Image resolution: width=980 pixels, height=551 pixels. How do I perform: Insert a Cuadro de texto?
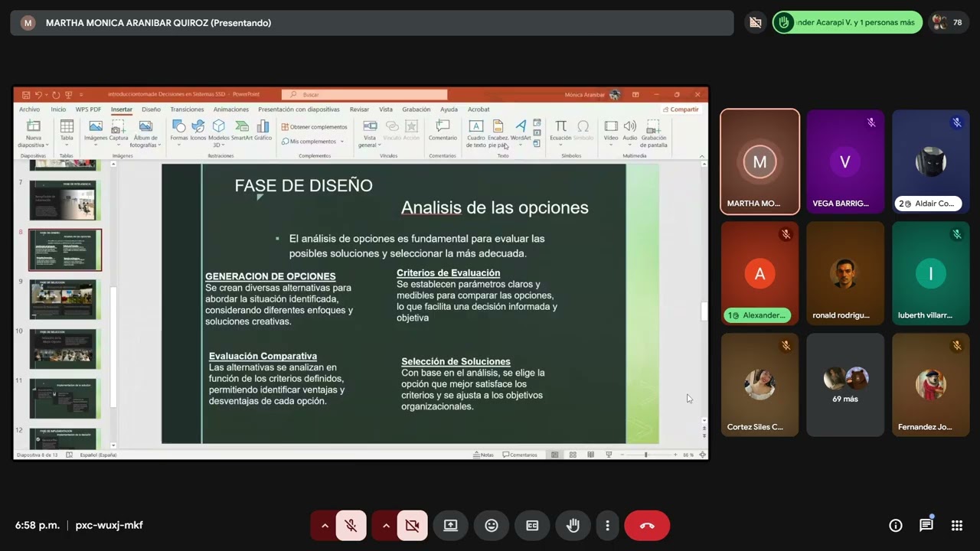[x=476, y=134]
